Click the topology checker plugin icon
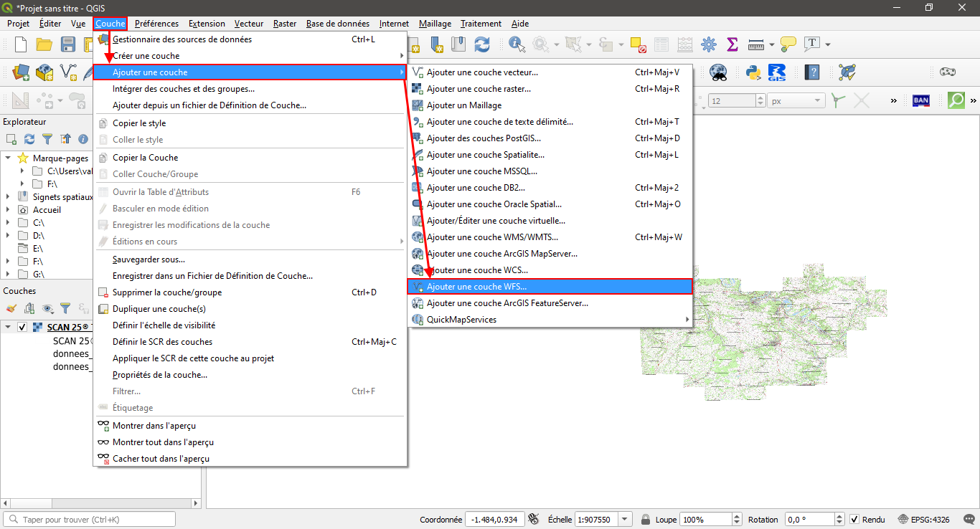The width and height of the screenshot is (980, 529). pyautogui.click(x=848, y=72)
